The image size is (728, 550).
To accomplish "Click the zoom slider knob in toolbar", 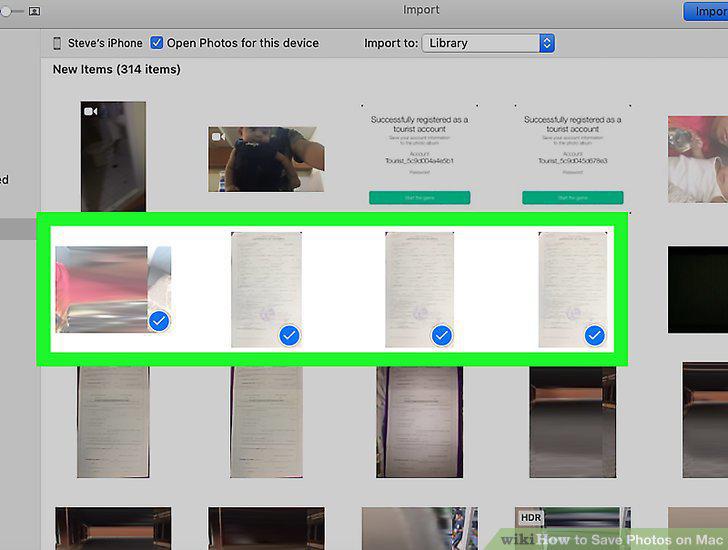I will [x=6, y=11].
